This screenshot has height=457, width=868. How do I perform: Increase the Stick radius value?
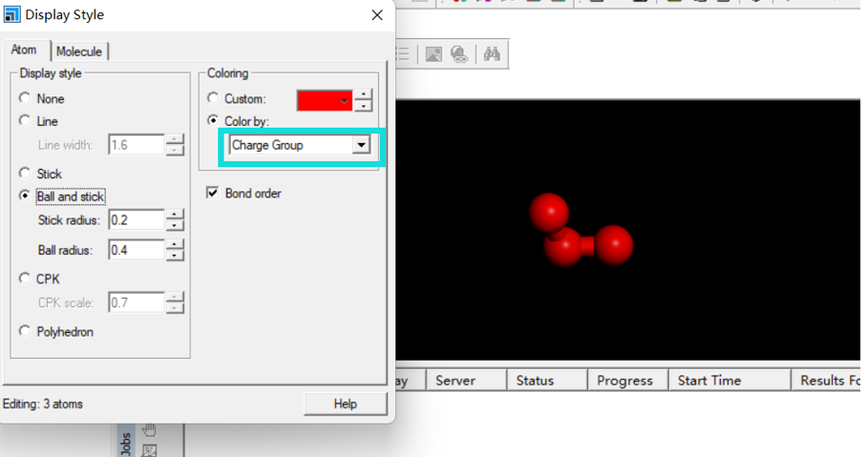click(175, 215)
